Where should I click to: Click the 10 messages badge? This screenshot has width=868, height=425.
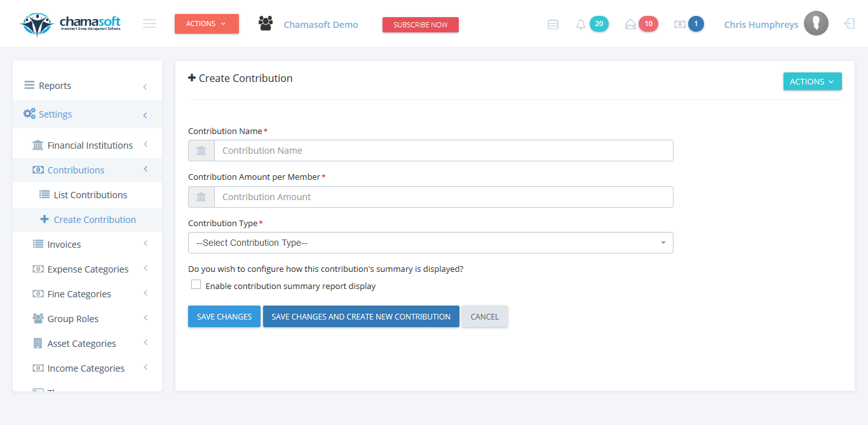(x=648, y=24)
